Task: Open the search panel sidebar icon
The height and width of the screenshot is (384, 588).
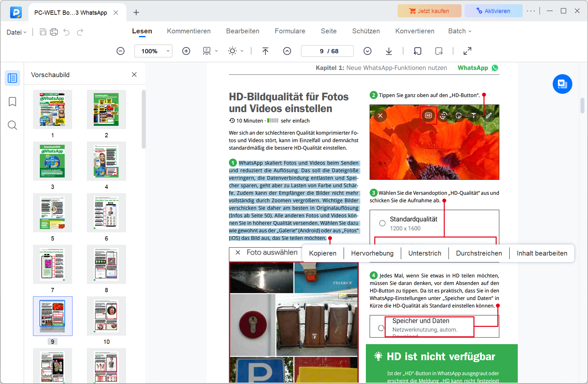Action: pos(12,125)
